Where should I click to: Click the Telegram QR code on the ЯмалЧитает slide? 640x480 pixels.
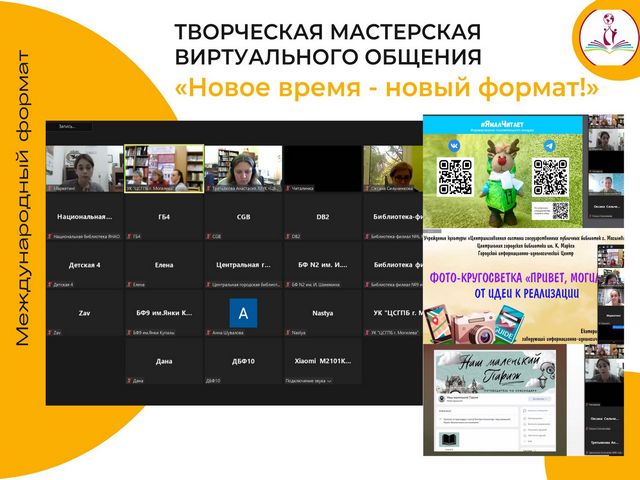click(x=549, y=177)
